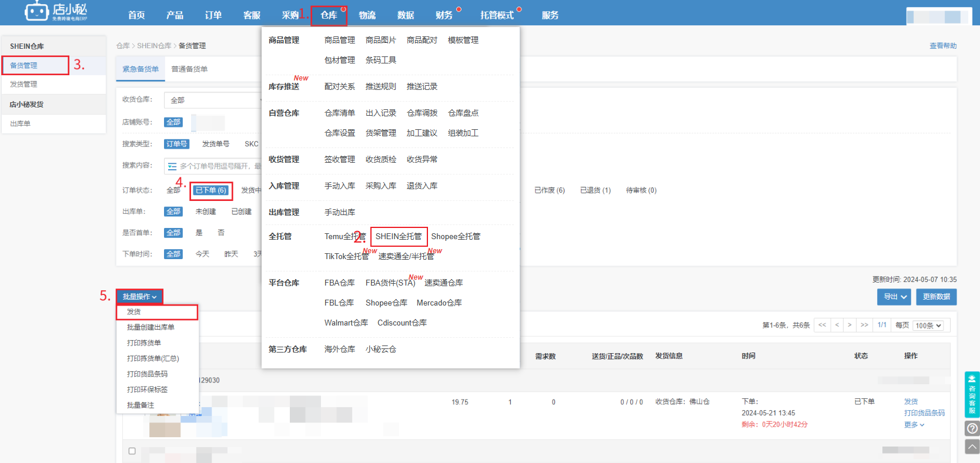Expand 更多 actions in first order row

914,425
